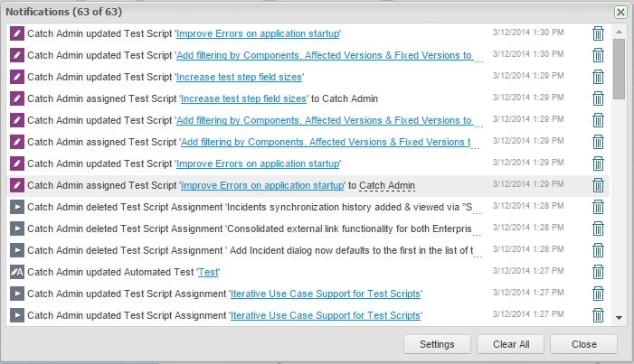Close the Notifications dialog with the X
634x364 pixels.
pos(620,12)
